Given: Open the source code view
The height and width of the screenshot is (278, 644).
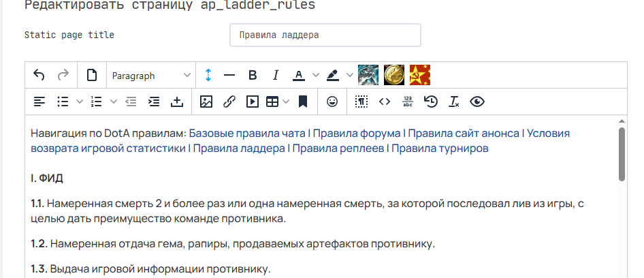Looking at the screenshot, I should point(385,102).
